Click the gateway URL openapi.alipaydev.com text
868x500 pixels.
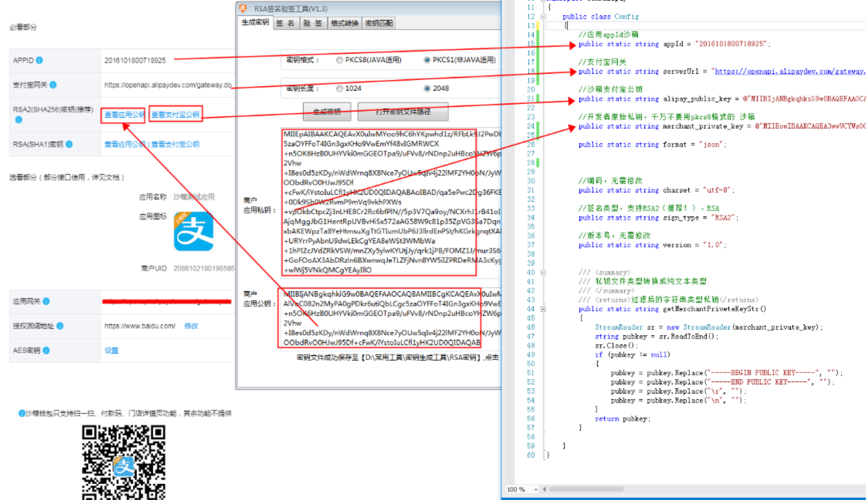[x=168, y=85]
